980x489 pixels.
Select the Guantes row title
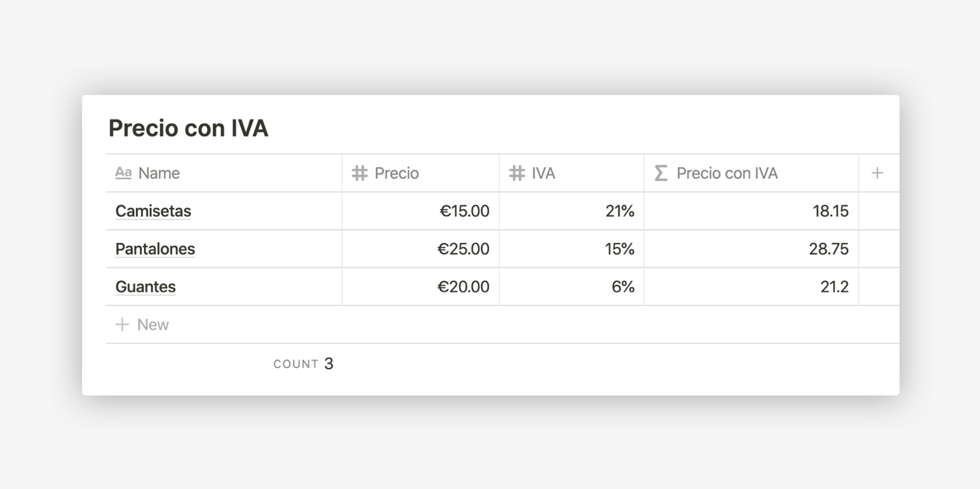coord(145,286)
